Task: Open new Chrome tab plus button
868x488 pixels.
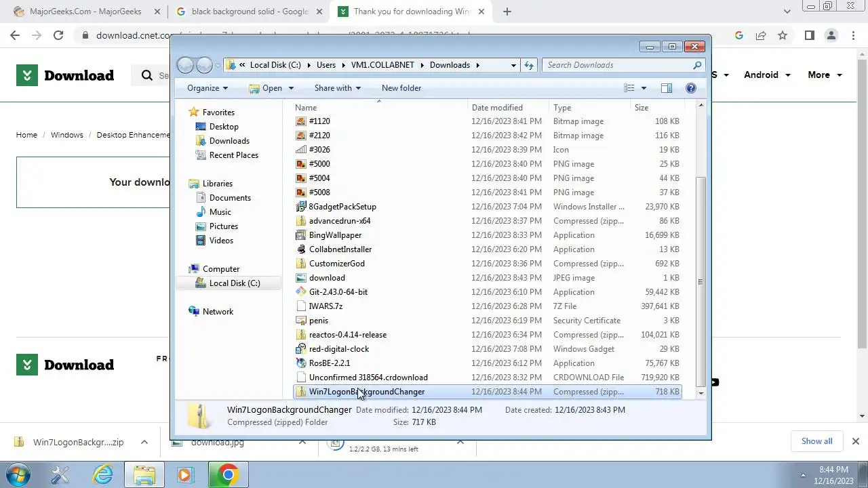Action: [x=507, y=12]
